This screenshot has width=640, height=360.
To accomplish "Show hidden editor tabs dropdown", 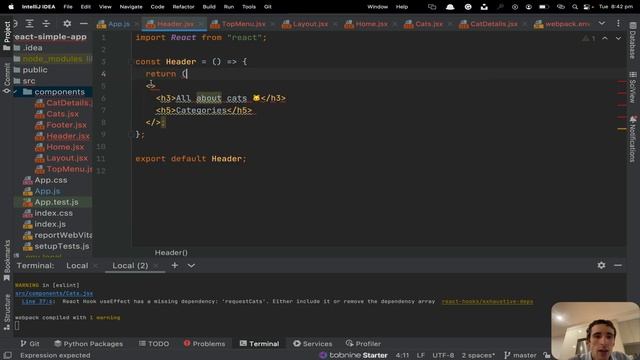I will [x=602, y=24].
